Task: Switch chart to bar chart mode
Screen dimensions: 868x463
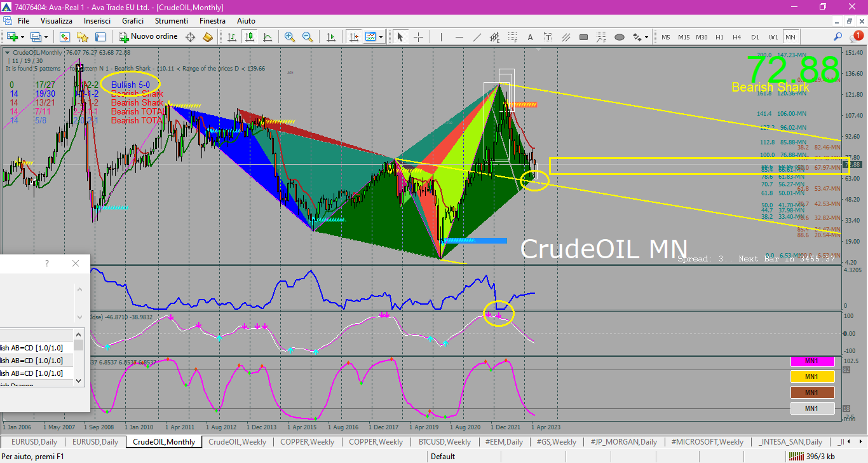Action: pyautogui.click(x=232, y=37)
